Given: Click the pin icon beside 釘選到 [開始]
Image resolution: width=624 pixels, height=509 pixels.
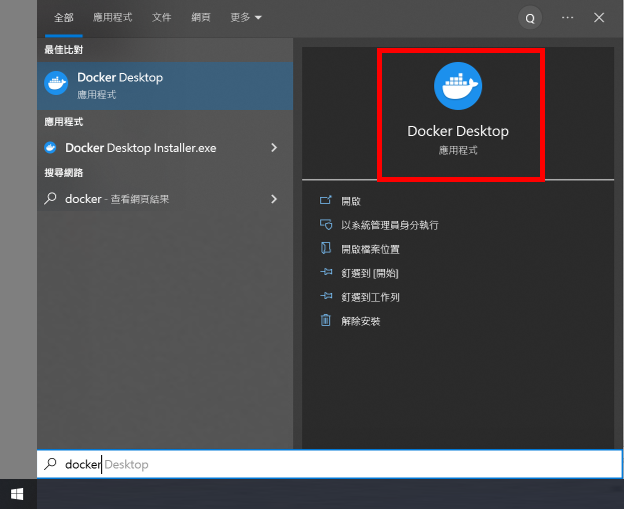Looking at the screenshot, I should [326, 272].
